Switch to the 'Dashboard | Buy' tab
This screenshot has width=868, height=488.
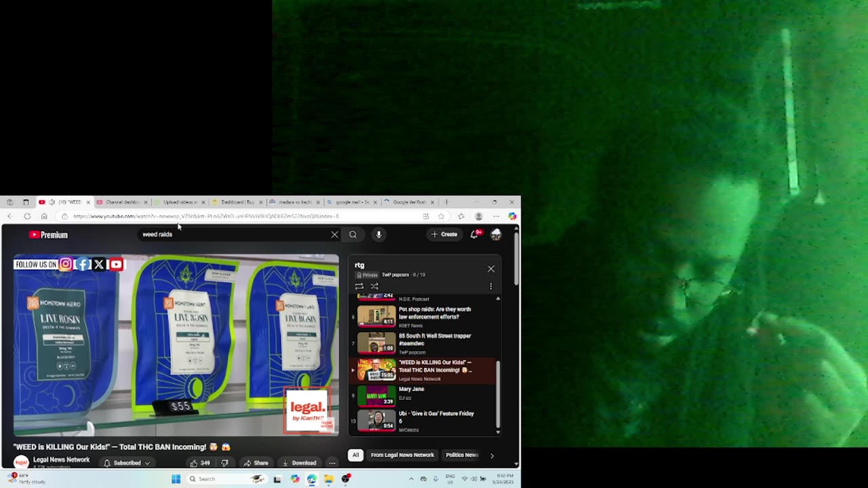237,202
